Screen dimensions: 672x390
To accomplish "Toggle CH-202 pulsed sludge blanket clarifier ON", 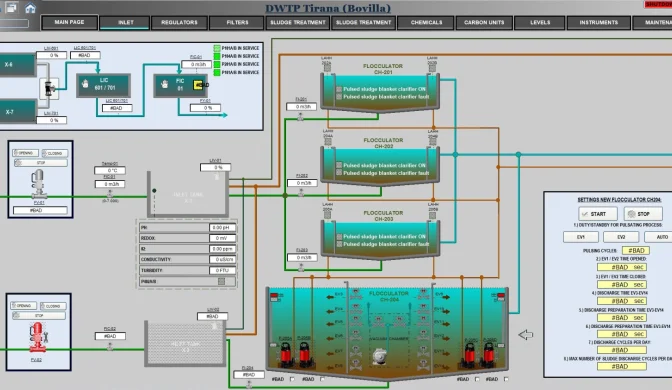I will coord(339,165).
